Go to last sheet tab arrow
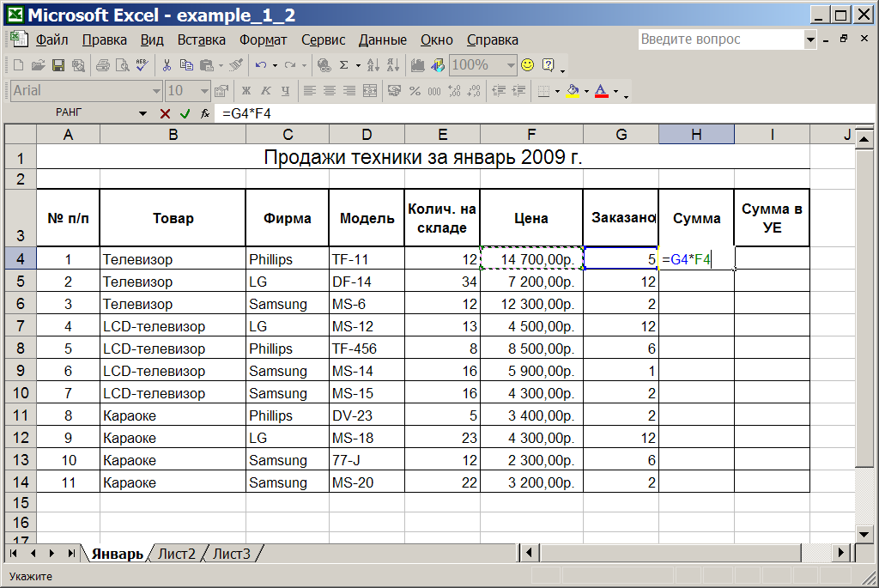This screenshot has width=879, height=588. tap(71, 554)
